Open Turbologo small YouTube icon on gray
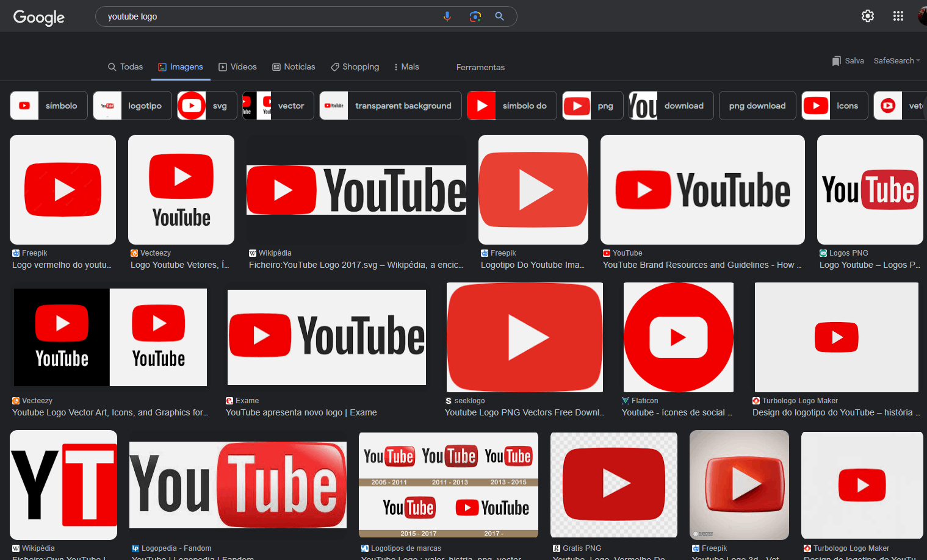 (837, 337)
